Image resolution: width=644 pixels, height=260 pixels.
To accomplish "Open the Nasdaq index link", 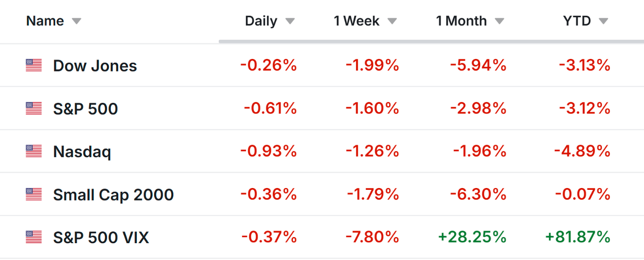I will 82,152.
